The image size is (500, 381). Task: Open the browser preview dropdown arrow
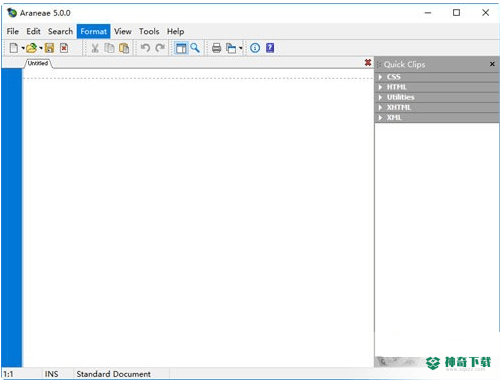(x=240, y=48)
